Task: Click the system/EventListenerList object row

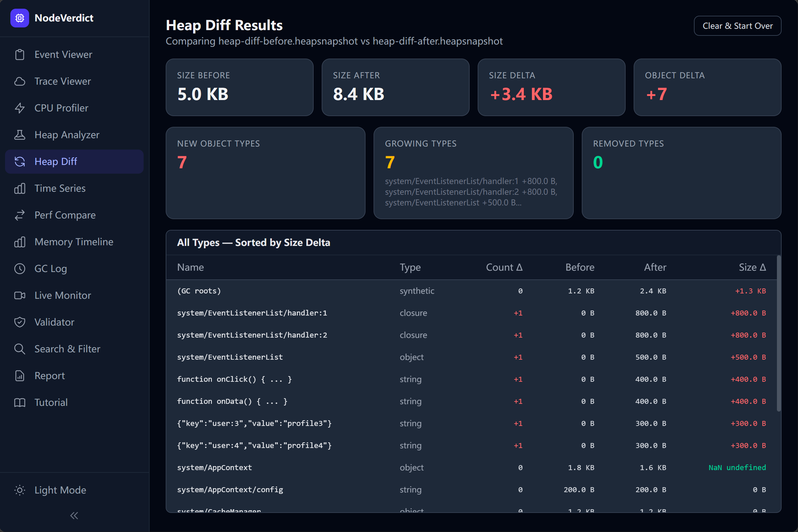Action: pos(471,357)
